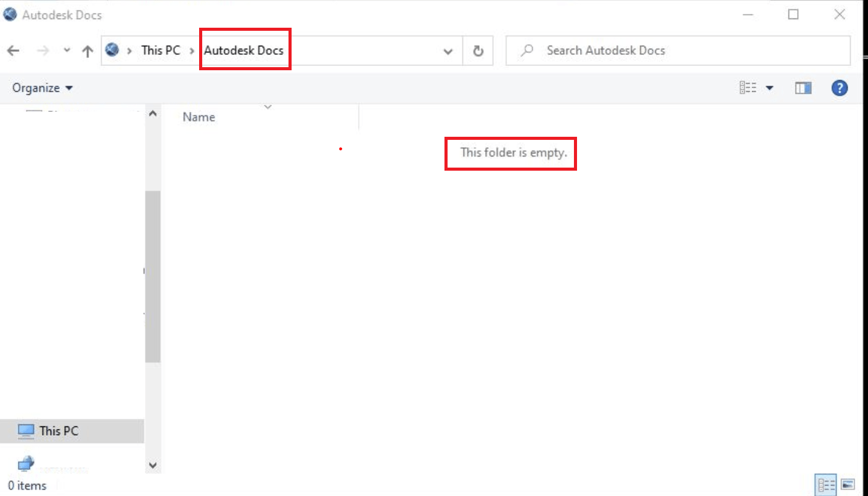This screenshot has height=496, width=868.
Task: Click the search magnifier icon
Action: 526,51
